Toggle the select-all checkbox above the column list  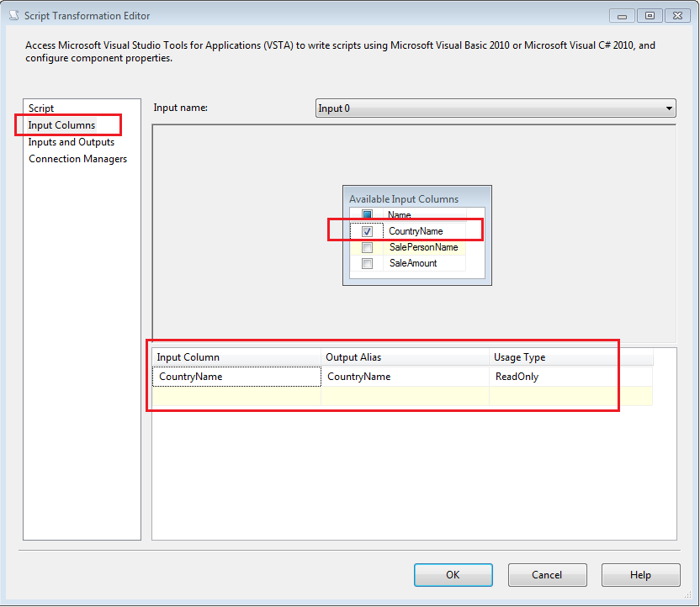pos(368,213)
